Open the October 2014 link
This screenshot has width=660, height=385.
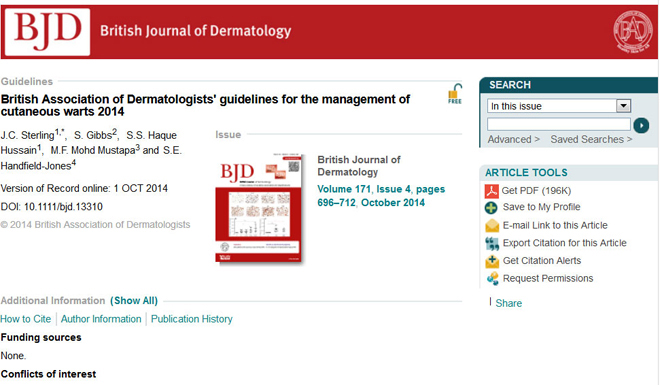(393, 202)
